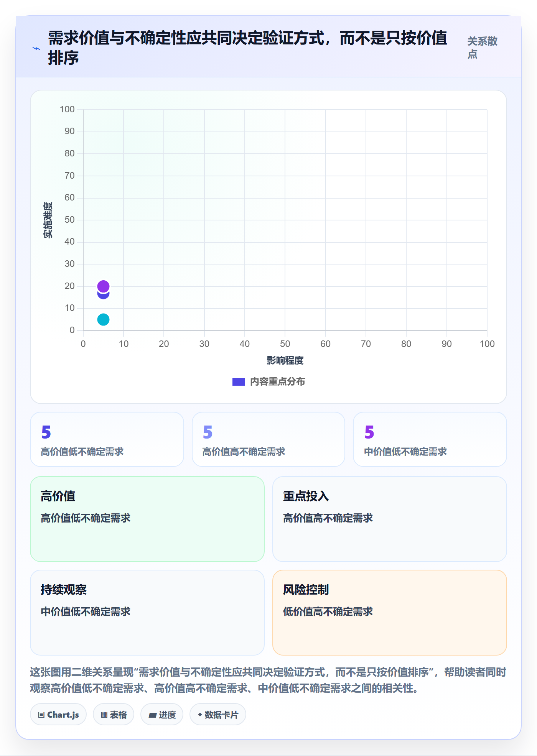The width and height of the screenshot is (537, 756).
Task: Select the 中价值低不确定需求 stat card
Action: pyautogui.click(x=430, y=439)
